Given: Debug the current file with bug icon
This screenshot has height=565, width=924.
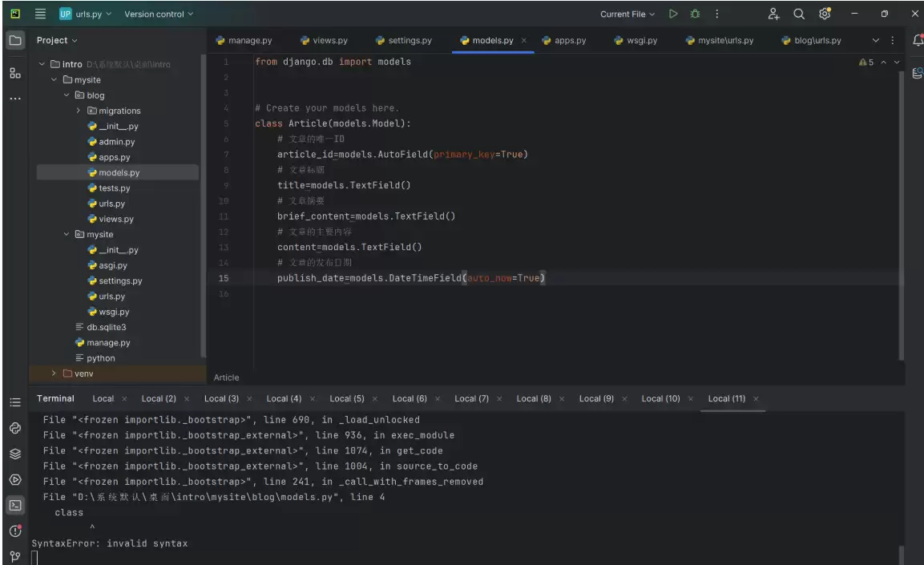Looking at the screenshot, I should [x=696, y=14].
